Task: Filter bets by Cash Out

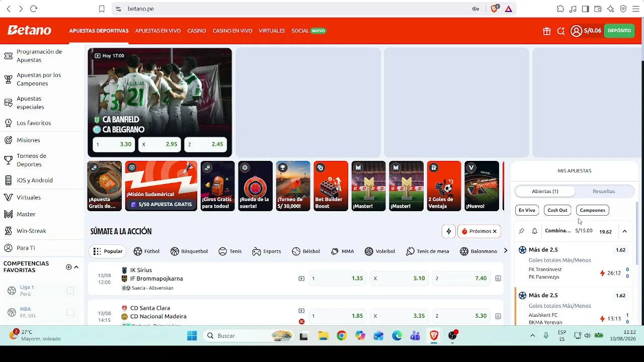Action: pyautogui.click(x=557, y=210)
